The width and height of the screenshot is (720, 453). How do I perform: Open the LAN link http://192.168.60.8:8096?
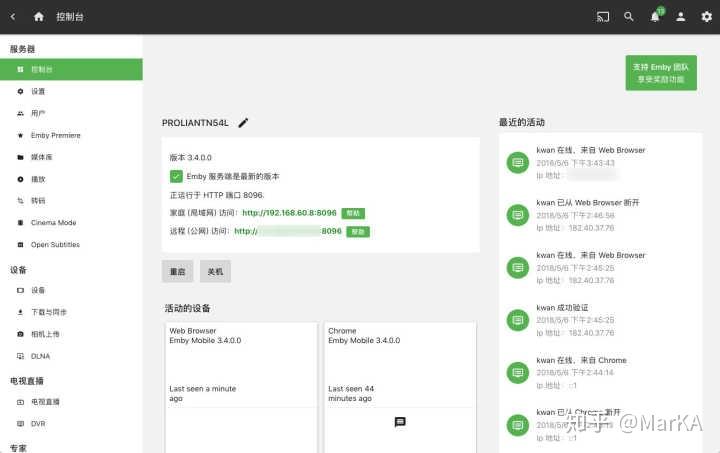pyautogui.click(x=289, y=213)
